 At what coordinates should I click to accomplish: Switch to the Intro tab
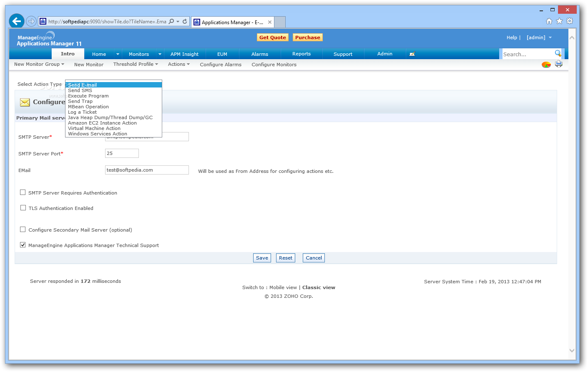68,54
